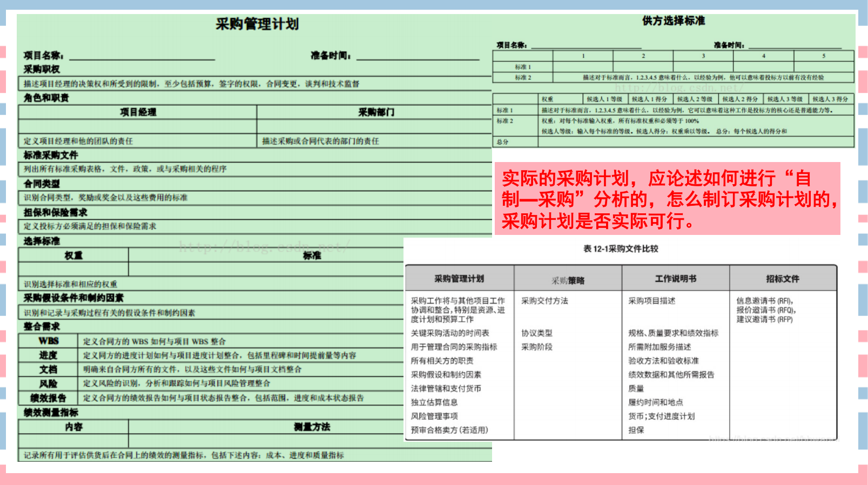The height and width of the screenshot is (485, 868).
Task: Select the '内容' column header
Action: point(74,427)
